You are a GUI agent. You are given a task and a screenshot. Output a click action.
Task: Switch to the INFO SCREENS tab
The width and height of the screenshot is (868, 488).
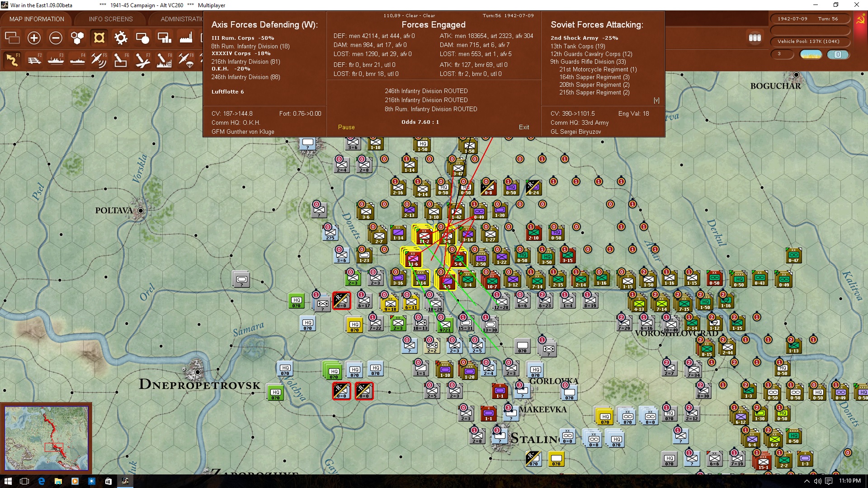[111, 19]
